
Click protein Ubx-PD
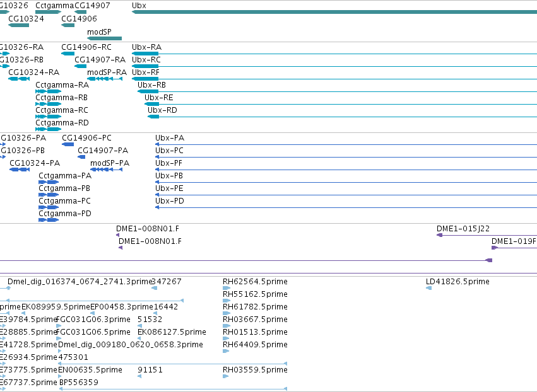[x=170, y=201]
